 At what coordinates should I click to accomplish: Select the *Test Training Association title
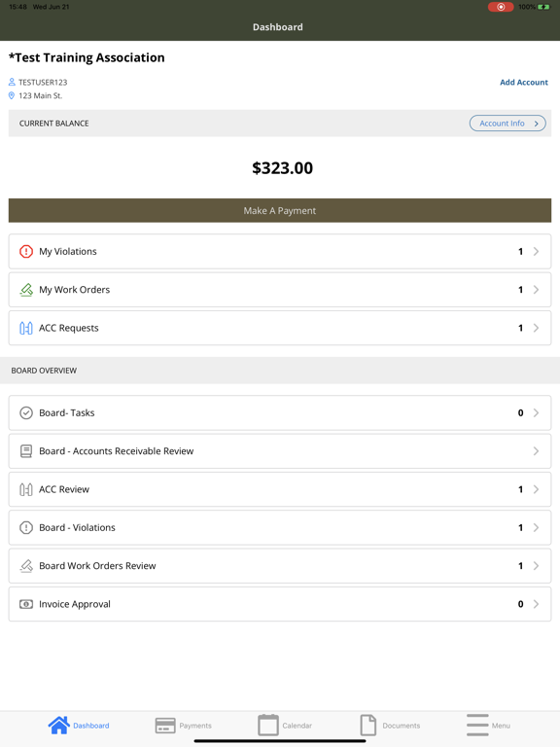tap(87, 57)
